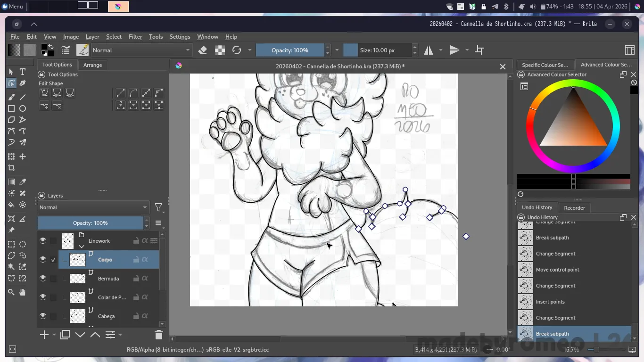The width and height of the screenshot is (644, 362).
Task: Toggle the lock on the Corpo layer
Action: point(136,260)
